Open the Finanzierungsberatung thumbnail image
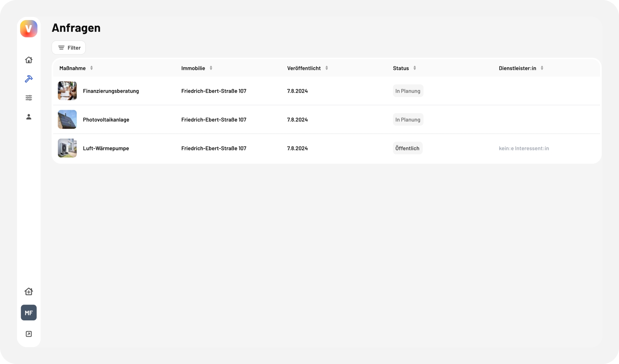This screenshot has width=619, height=364. [x=67, y=91]
